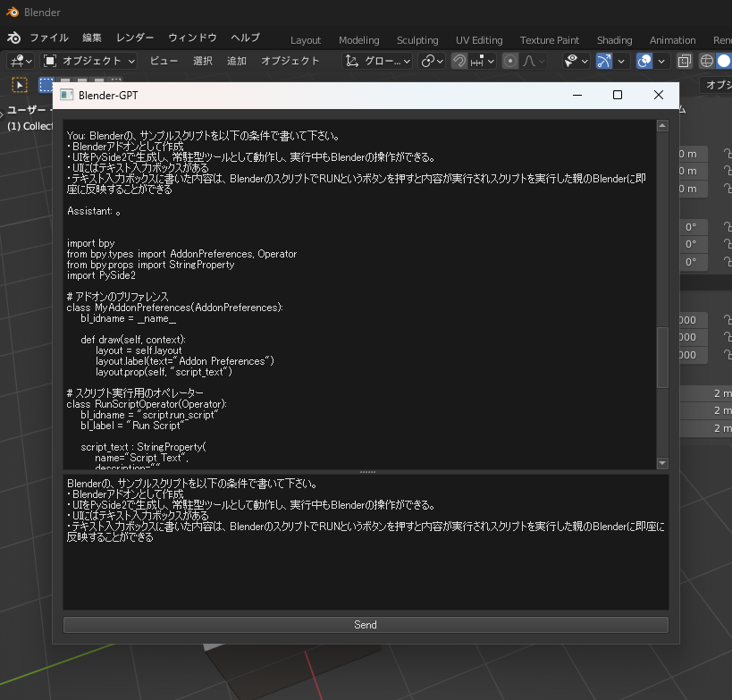
Task: Switch to the Modeling workspace tab
Action: [359, 40]
